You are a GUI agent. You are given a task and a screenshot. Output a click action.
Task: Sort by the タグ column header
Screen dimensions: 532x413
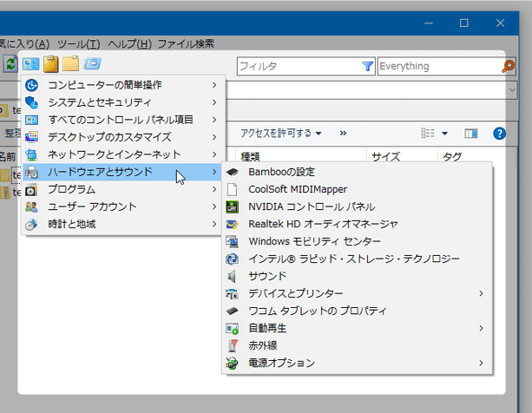point(452,157)
